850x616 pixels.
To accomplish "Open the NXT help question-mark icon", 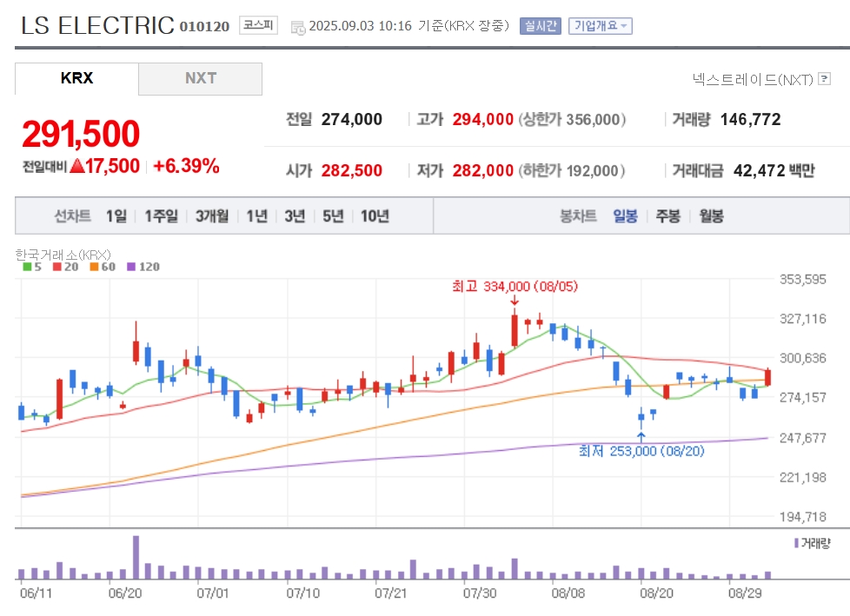I will coord(825,79).
